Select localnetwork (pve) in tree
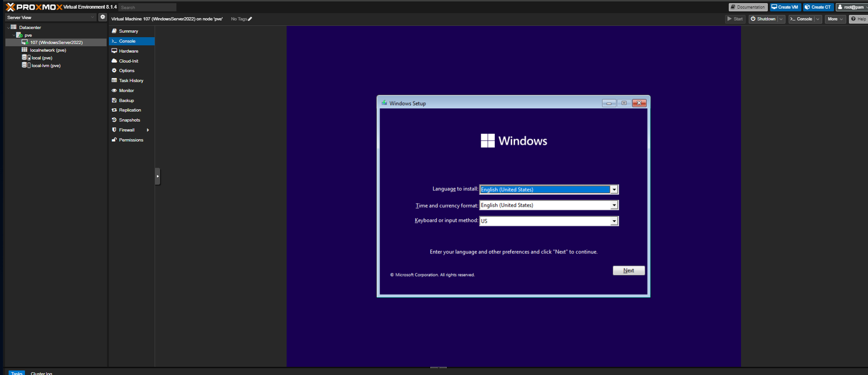Image resolution: width=868 pixels, height=375 pixels. pos(48,50)
